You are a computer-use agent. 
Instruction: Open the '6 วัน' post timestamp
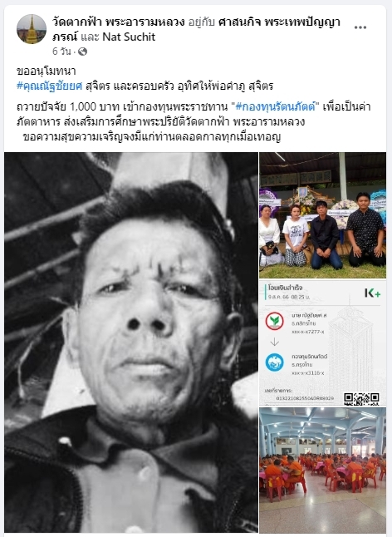pyautogui.click(x=61, y=52)
